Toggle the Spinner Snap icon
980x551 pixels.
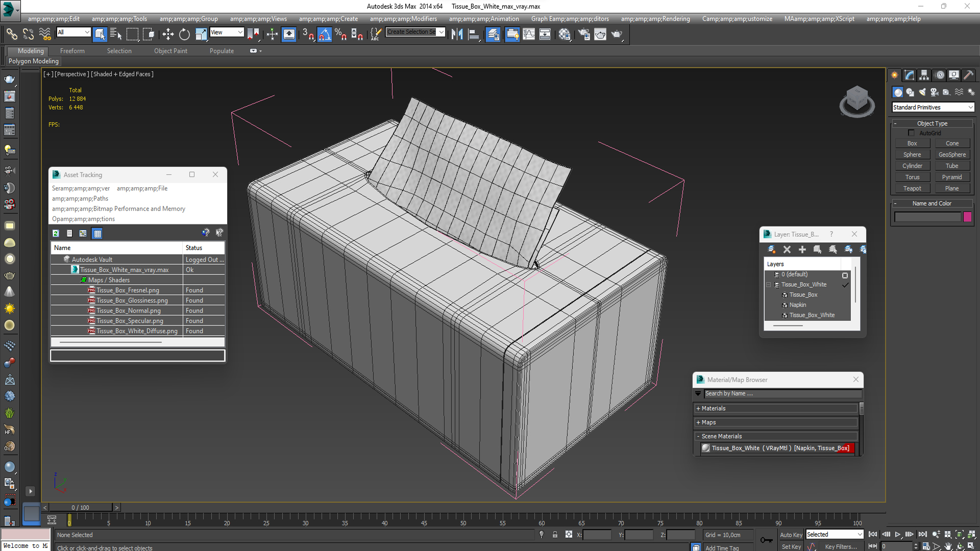[357, 34]
